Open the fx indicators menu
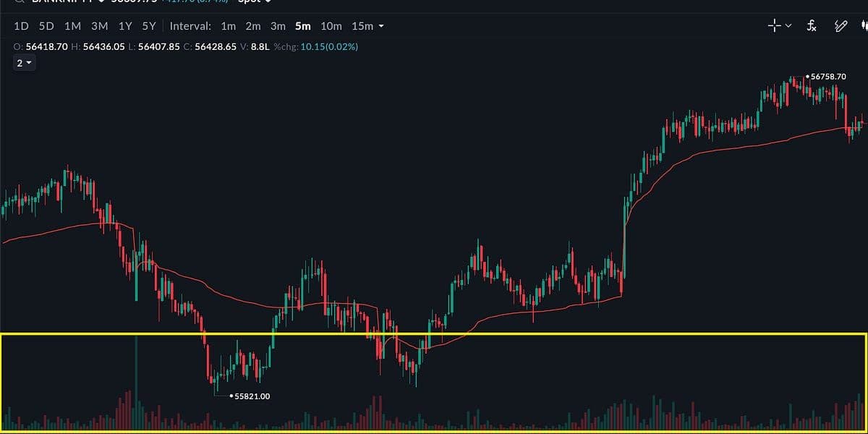 [812, 26]
